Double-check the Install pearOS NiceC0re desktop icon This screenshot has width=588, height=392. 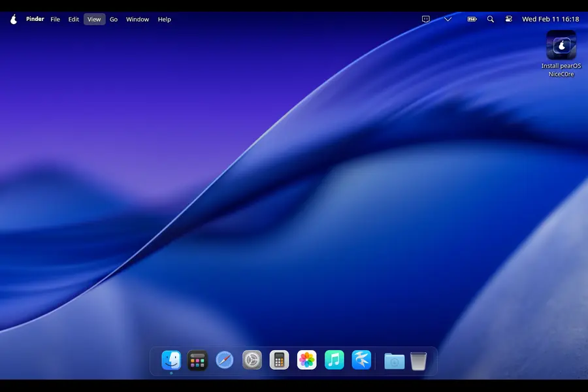(x=561, y=46)
